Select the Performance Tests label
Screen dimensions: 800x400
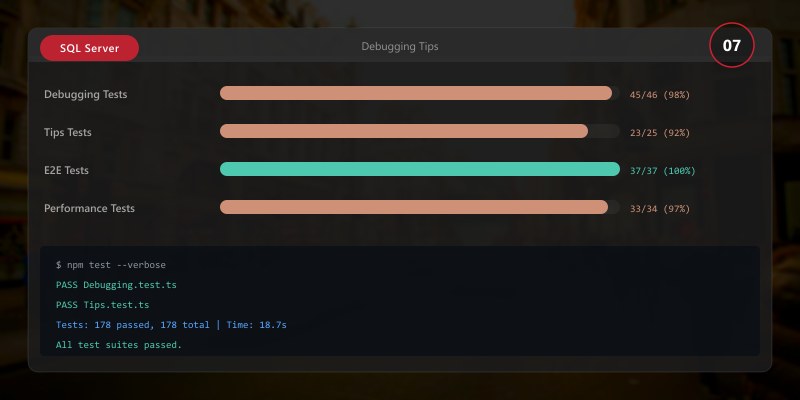coord(89,208)
